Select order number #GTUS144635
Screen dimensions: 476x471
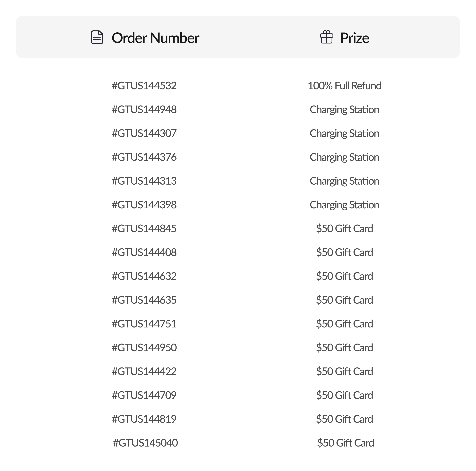point(144,300)
